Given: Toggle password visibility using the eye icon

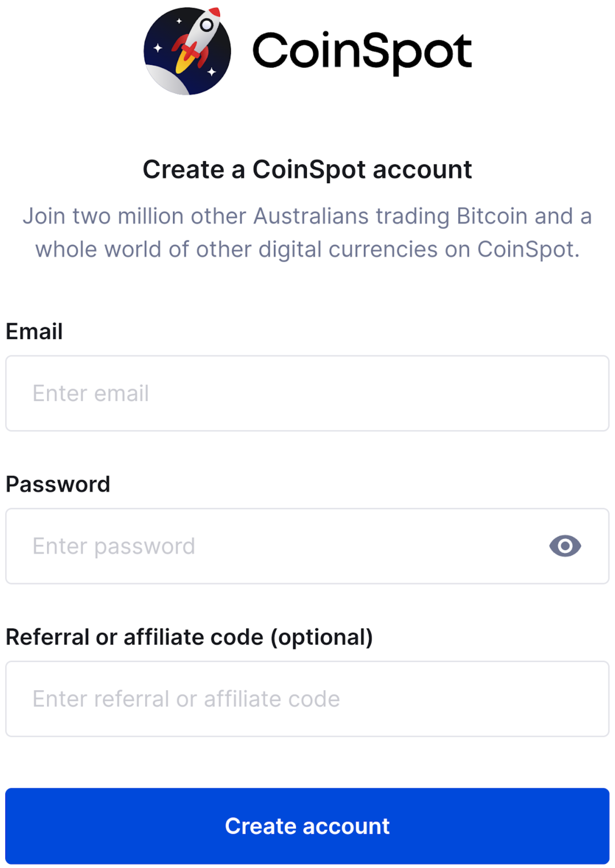Looking at the screenshot, I should tap(565, 546).
